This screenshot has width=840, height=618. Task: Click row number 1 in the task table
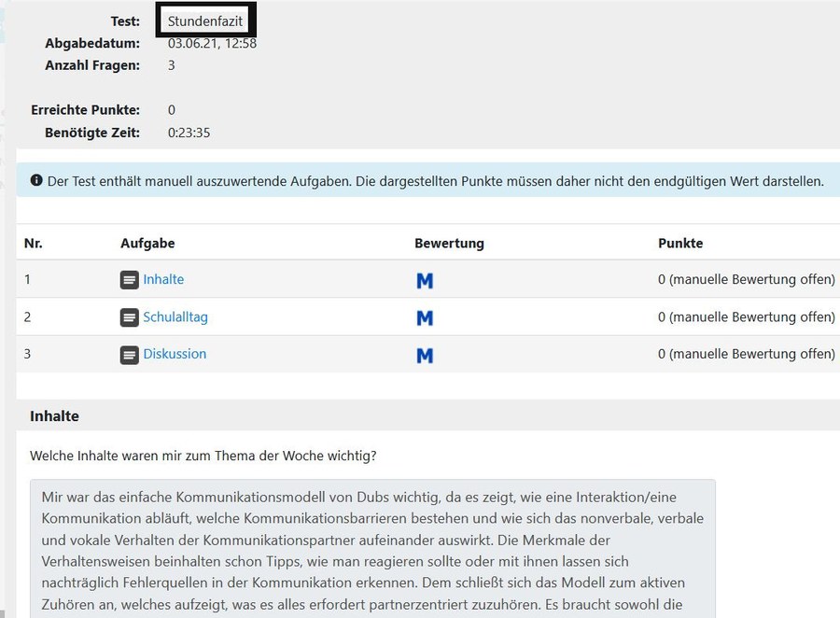[x=27, y=279]
